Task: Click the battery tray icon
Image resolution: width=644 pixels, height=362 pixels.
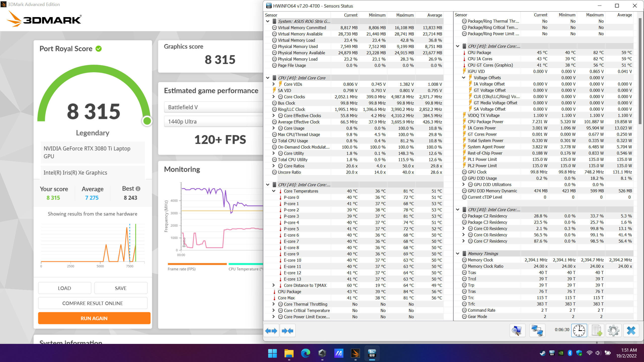Action: (x=608, y=353)
